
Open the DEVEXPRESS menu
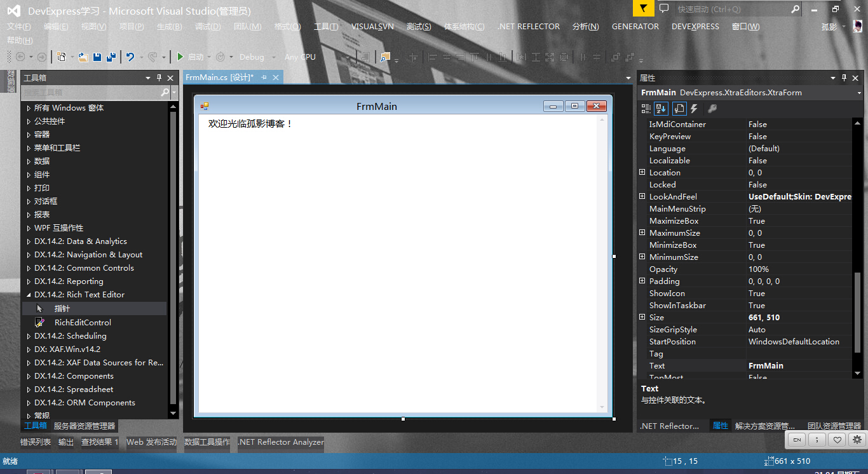point(695,26)
